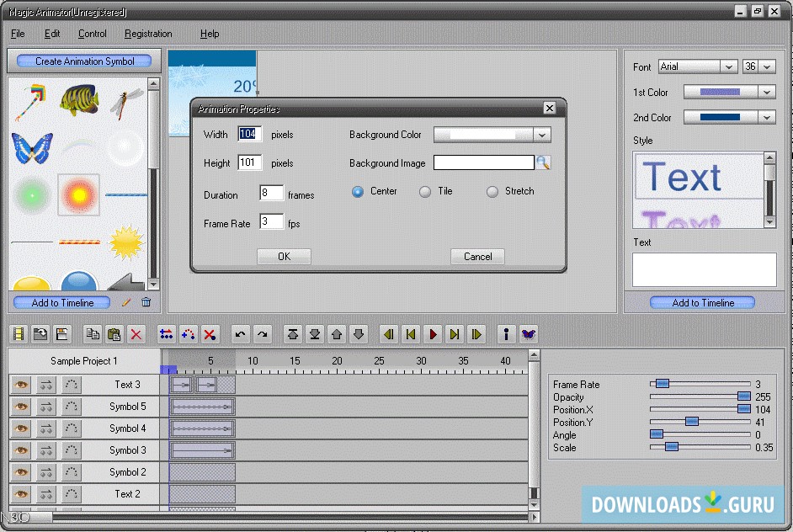
Task: Choose the Stretch background option
Action: click(x=492, y=192)
